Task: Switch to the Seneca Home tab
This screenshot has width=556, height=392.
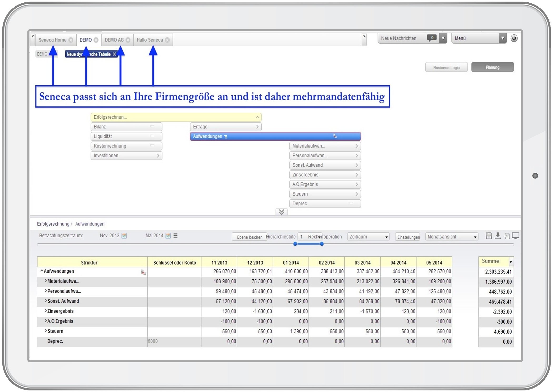Action: click(52, 40)
